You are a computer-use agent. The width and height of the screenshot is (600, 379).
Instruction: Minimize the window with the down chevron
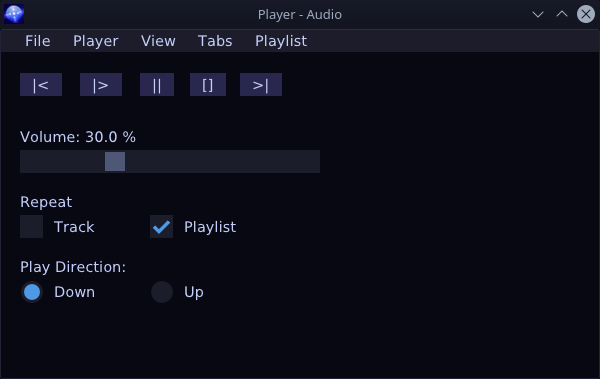tap(538, 15)
